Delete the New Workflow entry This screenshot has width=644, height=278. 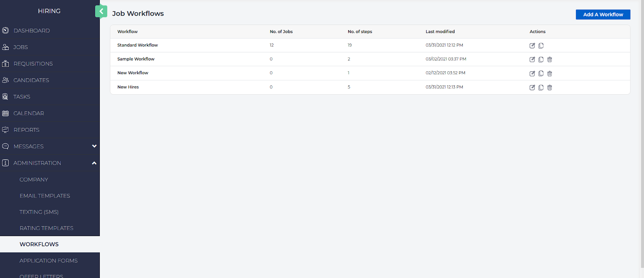[550, 74]
